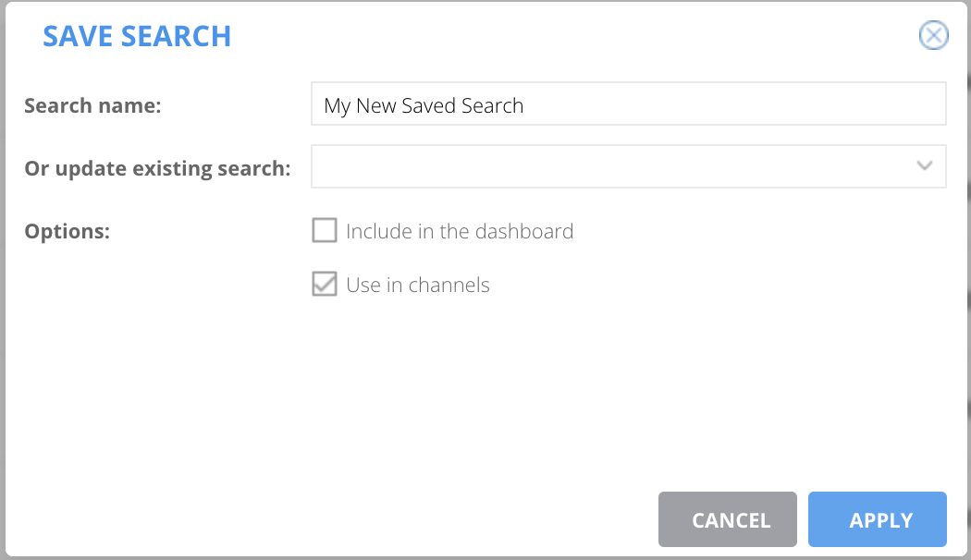Click the 'My New Saved Search' text

(424, 106)
